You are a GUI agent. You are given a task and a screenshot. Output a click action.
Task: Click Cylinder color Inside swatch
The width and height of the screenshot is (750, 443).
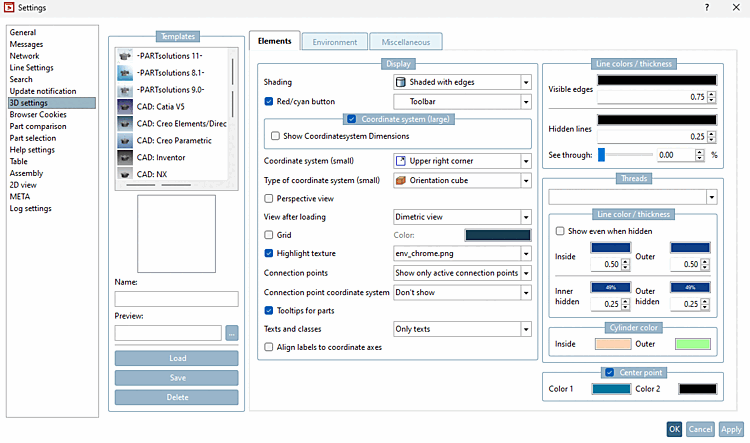pyautogui.click(x=613, y=344)
